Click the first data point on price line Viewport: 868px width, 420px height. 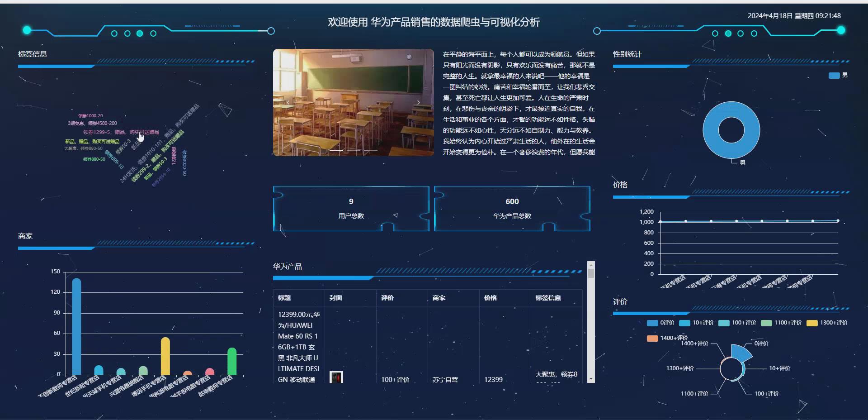point(660,222)
